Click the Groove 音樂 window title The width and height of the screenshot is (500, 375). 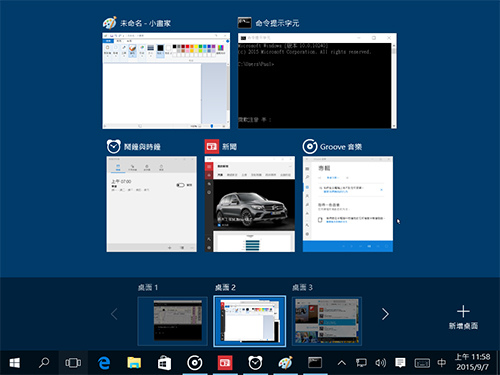341,147
